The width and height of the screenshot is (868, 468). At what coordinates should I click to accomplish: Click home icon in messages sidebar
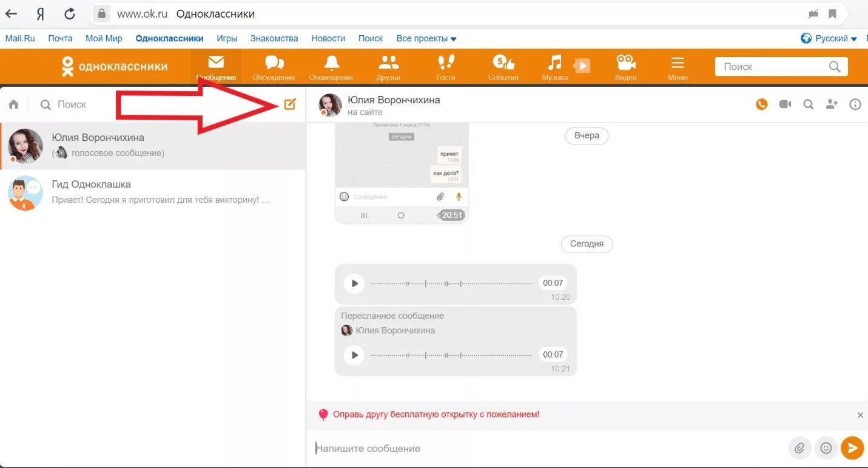[x=14, y=104]
